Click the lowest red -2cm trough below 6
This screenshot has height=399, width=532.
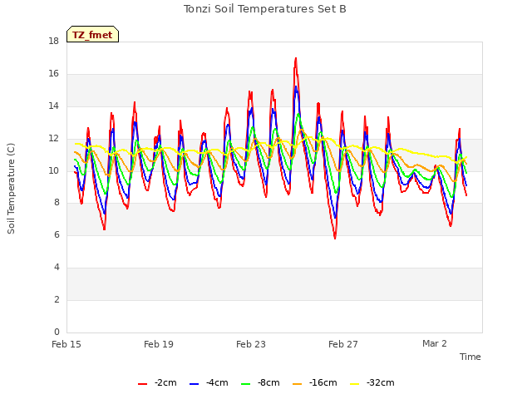click(335, 239)
